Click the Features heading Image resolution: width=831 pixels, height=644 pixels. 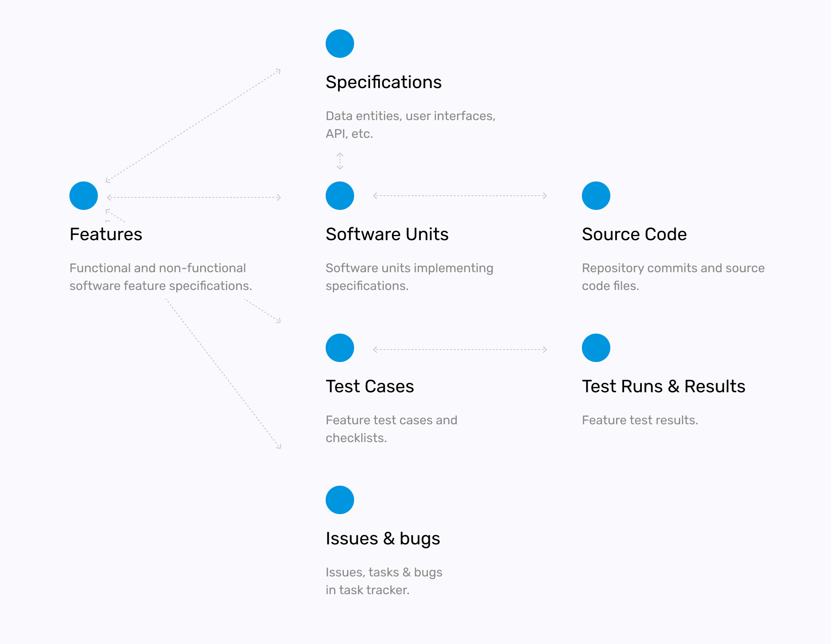(106, 234)
